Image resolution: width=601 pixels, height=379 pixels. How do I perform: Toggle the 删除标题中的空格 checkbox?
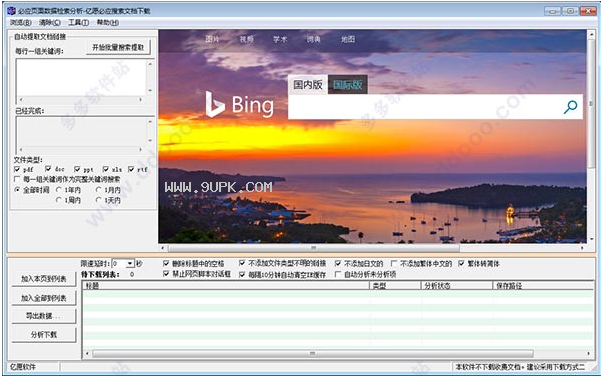coord(166,264)
